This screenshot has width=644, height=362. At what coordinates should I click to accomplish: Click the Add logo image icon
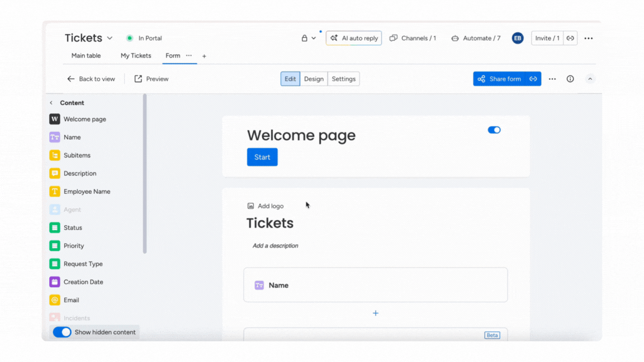coord(250,206)
